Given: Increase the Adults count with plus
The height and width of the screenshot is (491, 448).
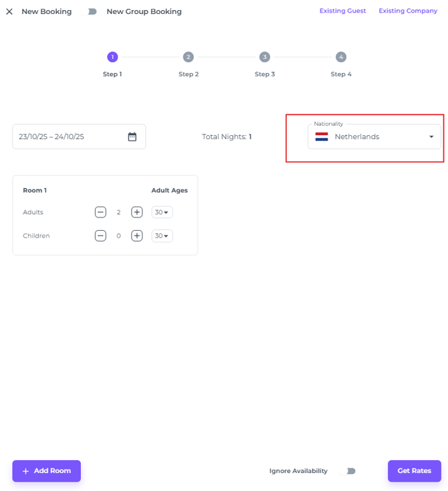Looking at the screenshot, I should [136, 212].
